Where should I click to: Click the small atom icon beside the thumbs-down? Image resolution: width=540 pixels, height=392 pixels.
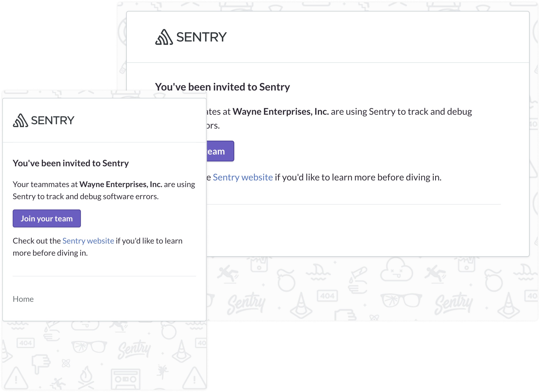point(66,363)
